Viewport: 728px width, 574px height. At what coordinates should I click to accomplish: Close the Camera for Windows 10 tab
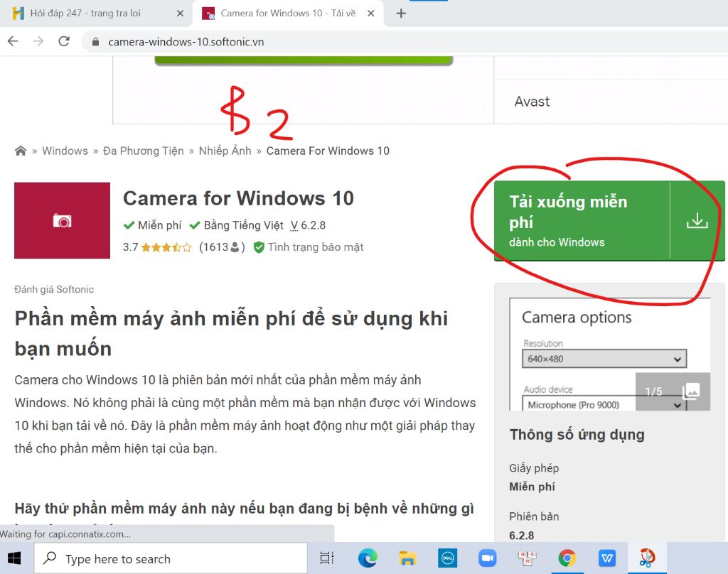[x=371, y=13]
